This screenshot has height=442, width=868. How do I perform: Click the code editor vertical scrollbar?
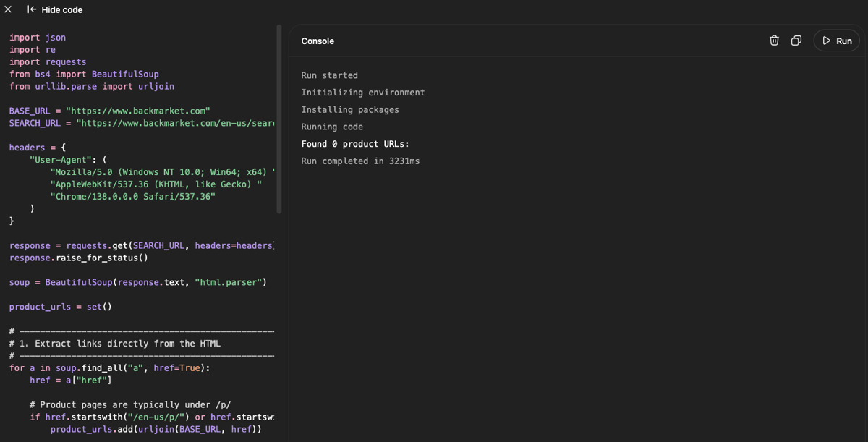(x=278, y=119)
